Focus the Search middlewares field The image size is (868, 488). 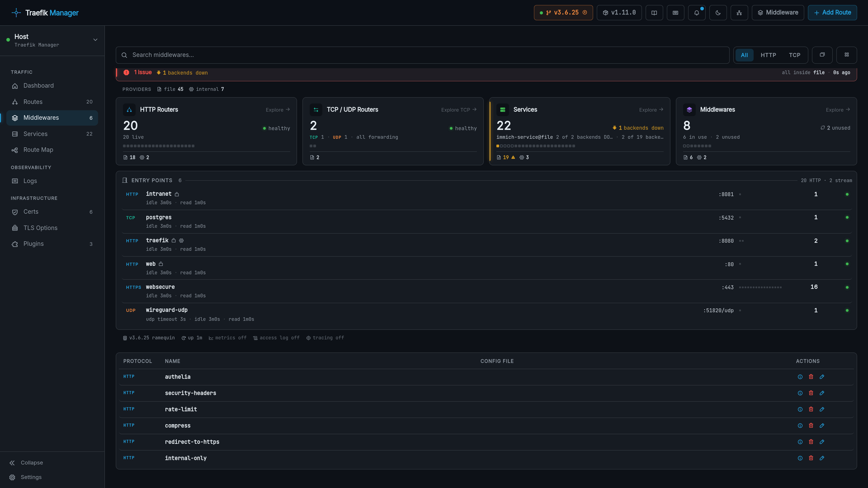coord(422,55)
